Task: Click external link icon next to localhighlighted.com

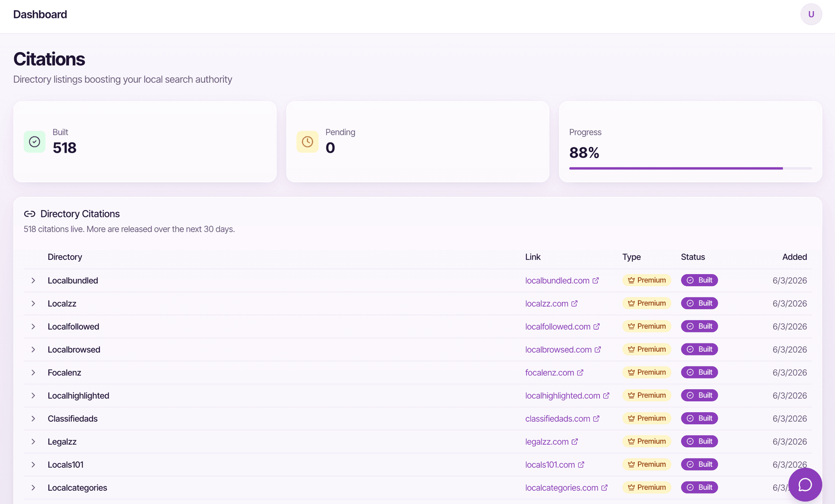Action: [x=606, y=395]
